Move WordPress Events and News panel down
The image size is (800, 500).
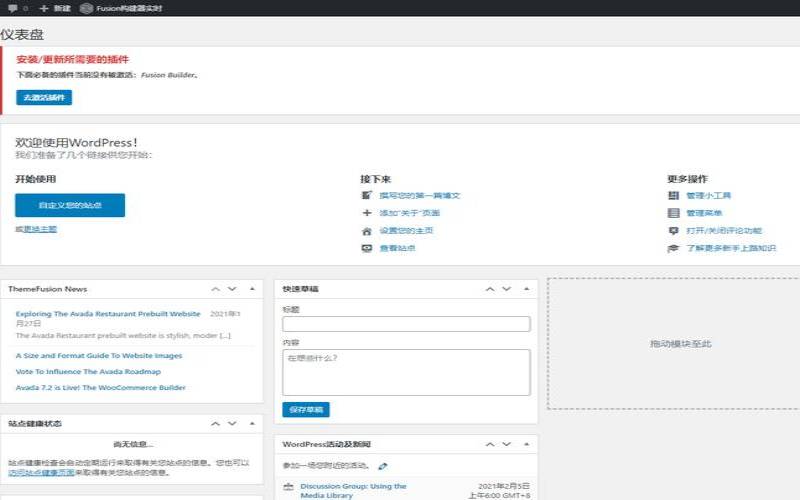click(506, 444)
